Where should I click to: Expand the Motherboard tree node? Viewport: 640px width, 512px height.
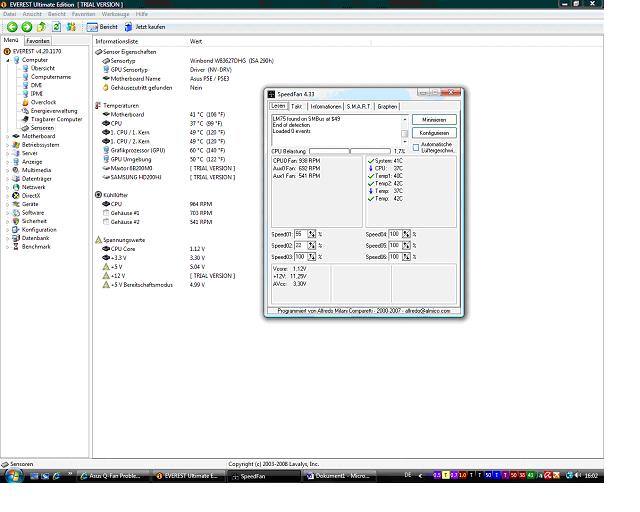coord(8,136)
